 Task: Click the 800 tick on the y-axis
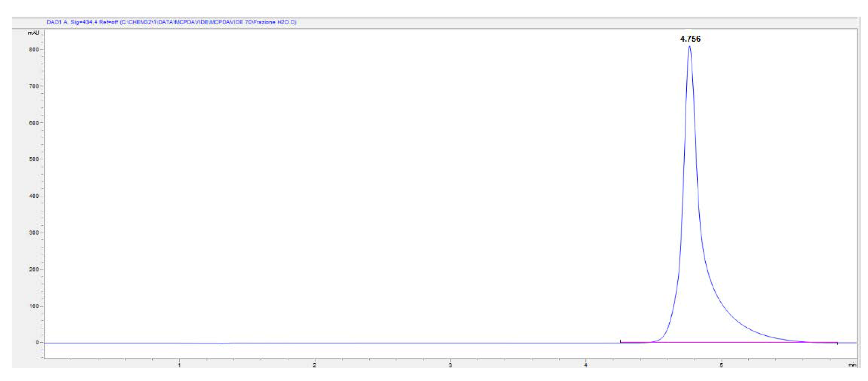(x=34, y=49)
